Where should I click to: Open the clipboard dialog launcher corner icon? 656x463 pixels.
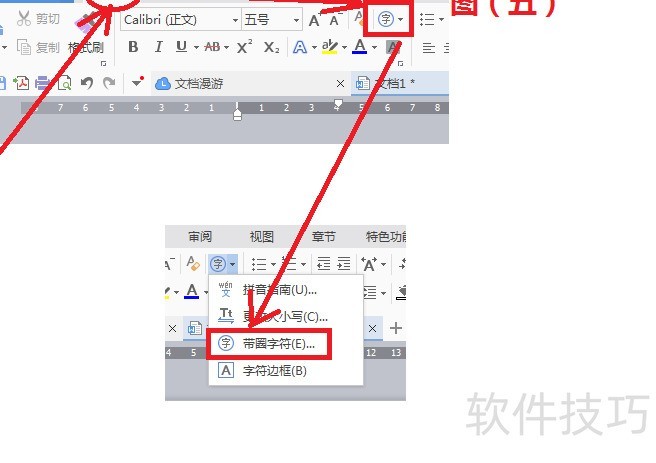(x=103, y=64)
